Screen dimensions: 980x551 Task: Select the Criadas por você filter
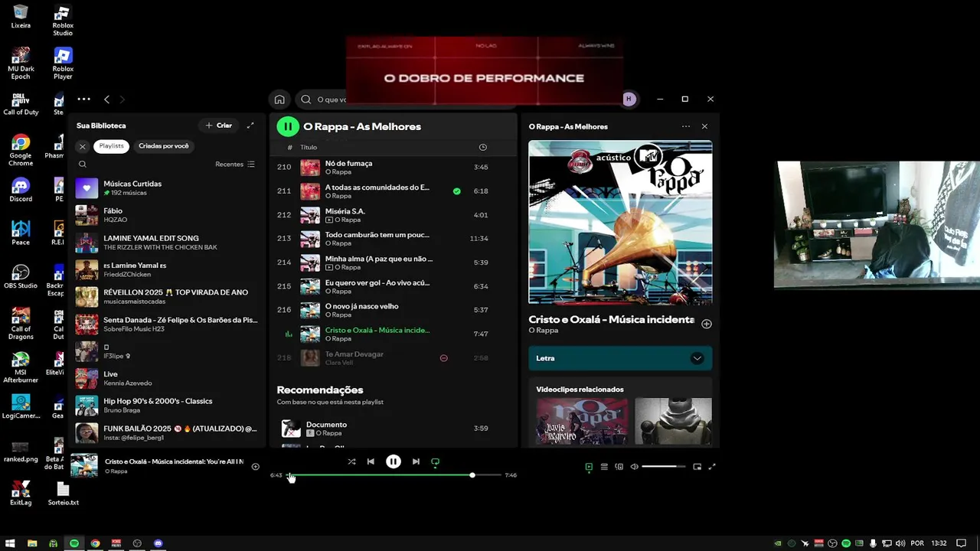164,146
